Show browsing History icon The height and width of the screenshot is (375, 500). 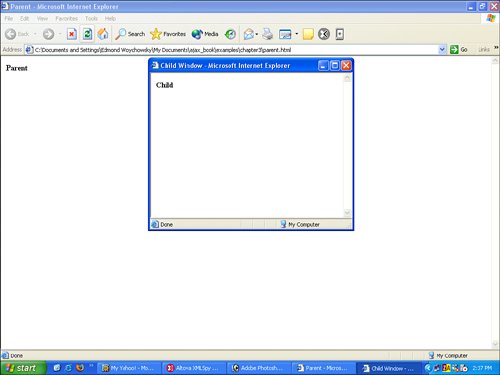(230, 34)
